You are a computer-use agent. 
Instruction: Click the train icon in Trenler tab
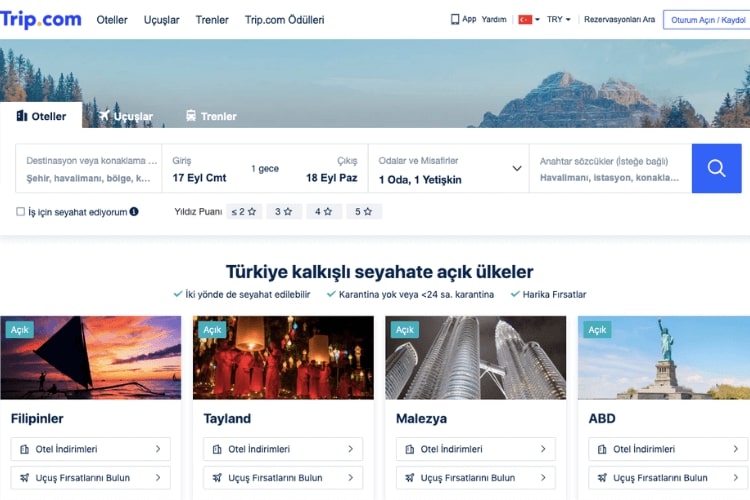(191, 115)
